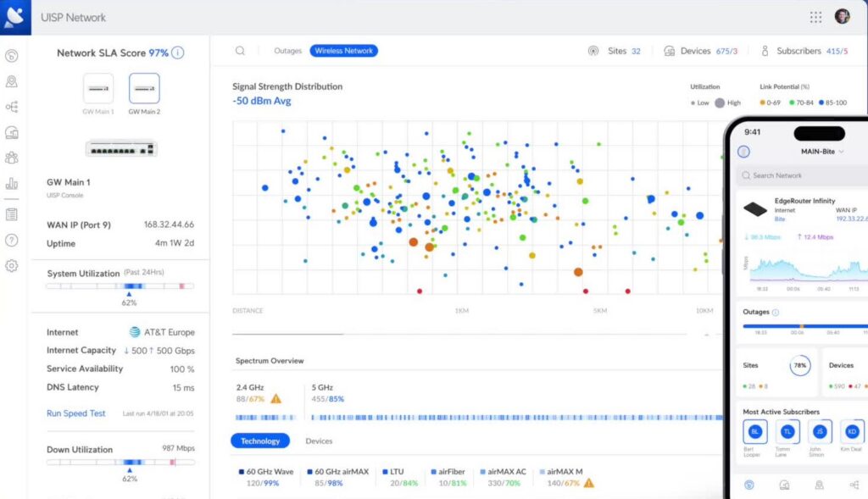868x499 pixels.
Task: Open Subscribers count 415/5 link
Action: pyautogui.click(x=837, y=52)
